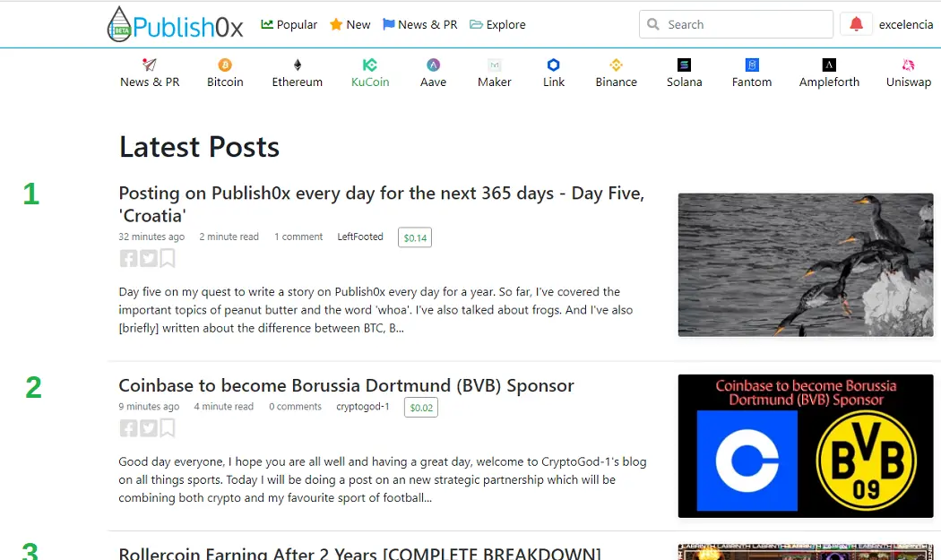The image size is (941, 560).
Task: Select the Ampleforth category label
Action: (829, 82)
